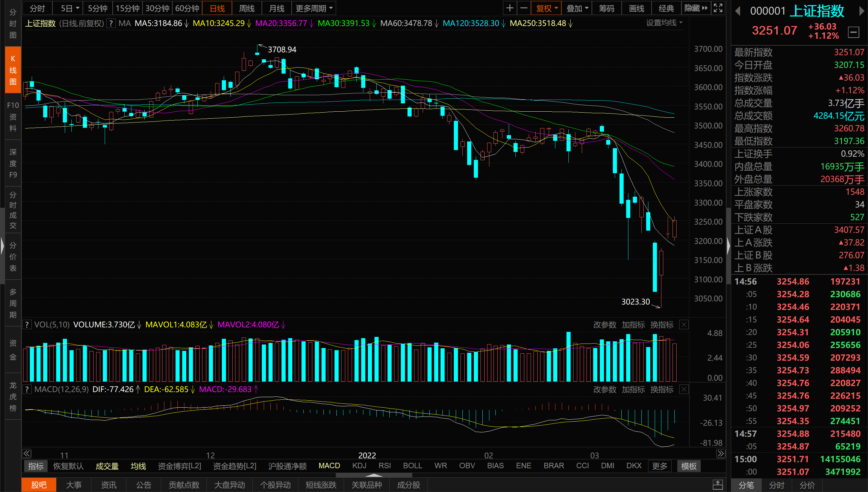Viewport: 868px width, 492px height.
Task: Go to previous stock arrow
Action: [738, 11]
